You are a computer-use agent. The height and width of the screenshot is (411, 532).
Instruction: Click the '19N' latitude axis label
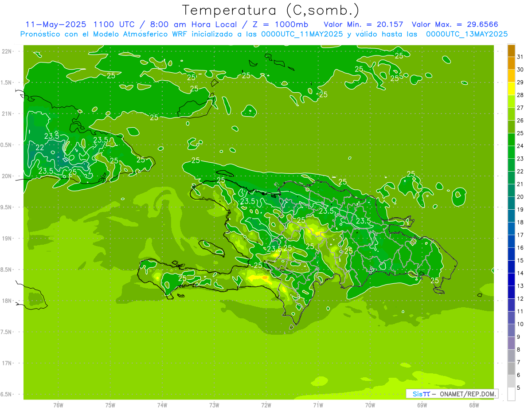pos(7,239)
